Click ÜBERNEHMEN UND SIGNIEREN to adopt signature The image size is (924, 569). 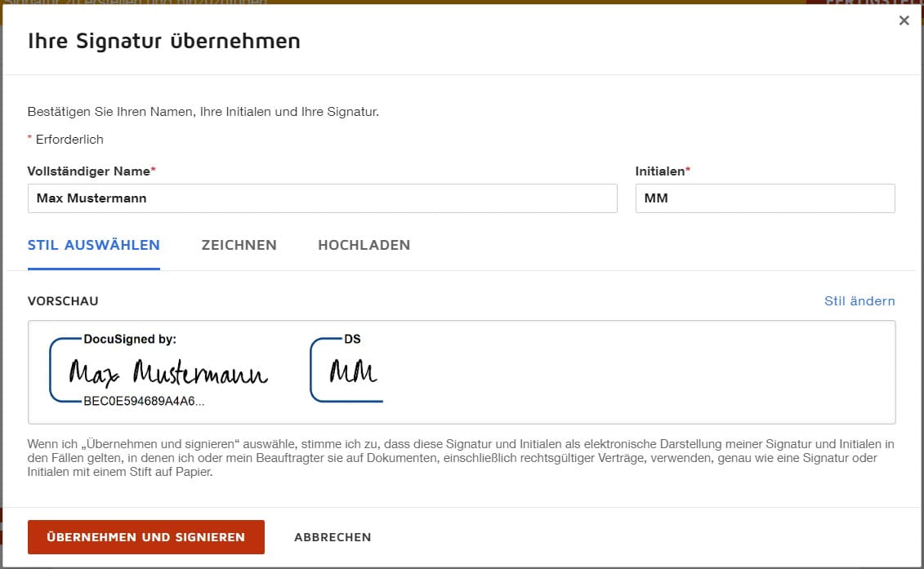(145, 537)
